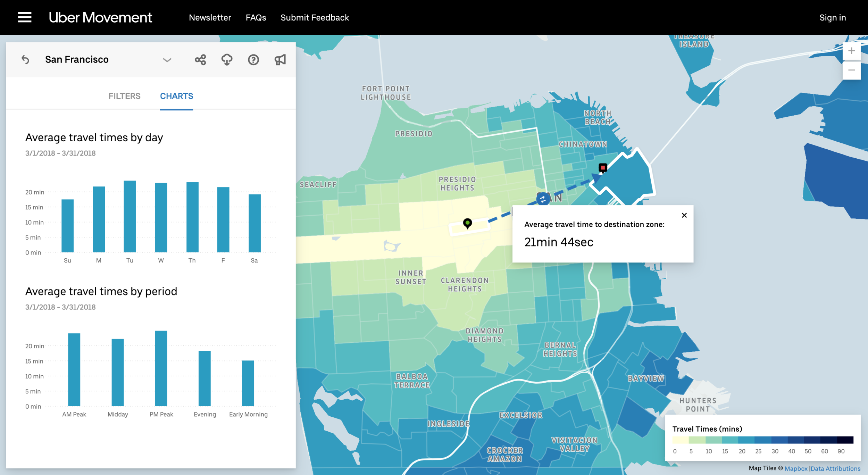Click Sign in
868x475 pixels.
832,18
